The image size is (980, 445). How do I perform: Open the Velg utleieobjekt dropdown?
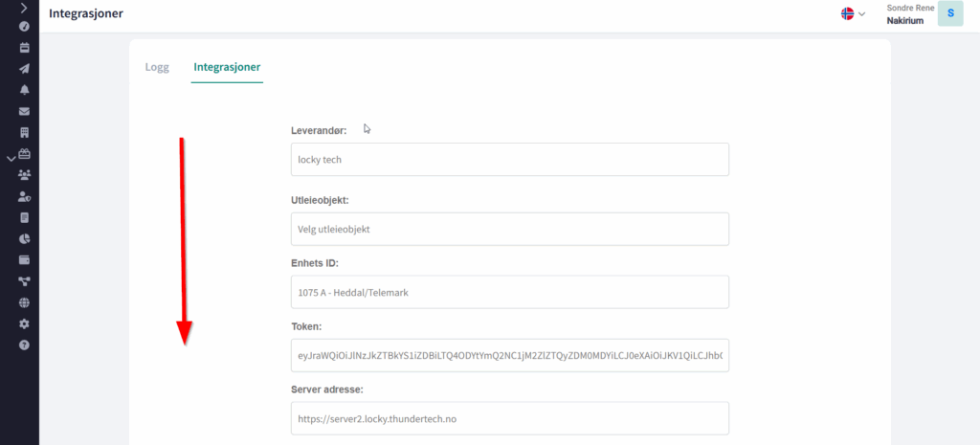[509, 229]
